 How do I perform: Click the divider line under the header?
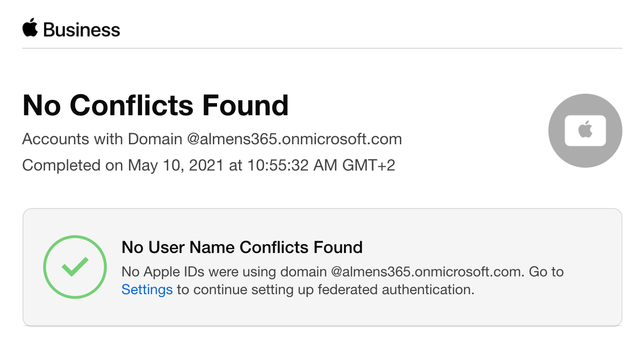[322, 48]
